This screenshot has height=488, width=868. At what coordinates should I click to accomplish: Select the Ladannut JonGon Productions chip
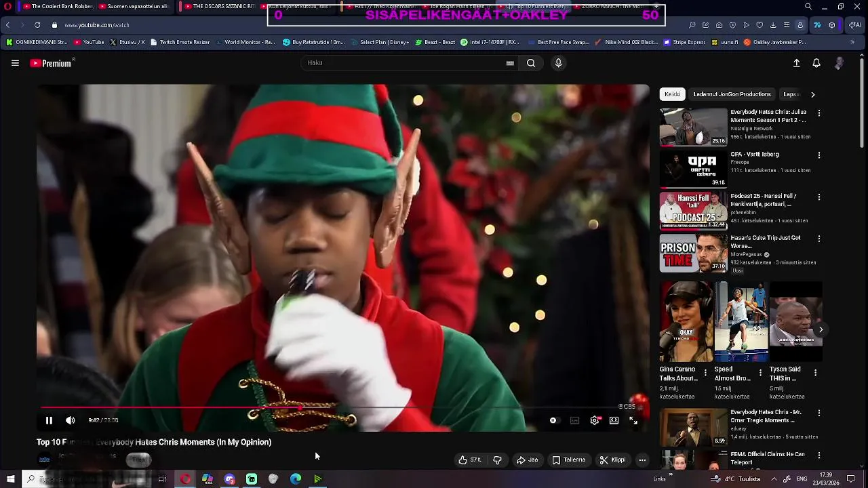pos(732,94)
